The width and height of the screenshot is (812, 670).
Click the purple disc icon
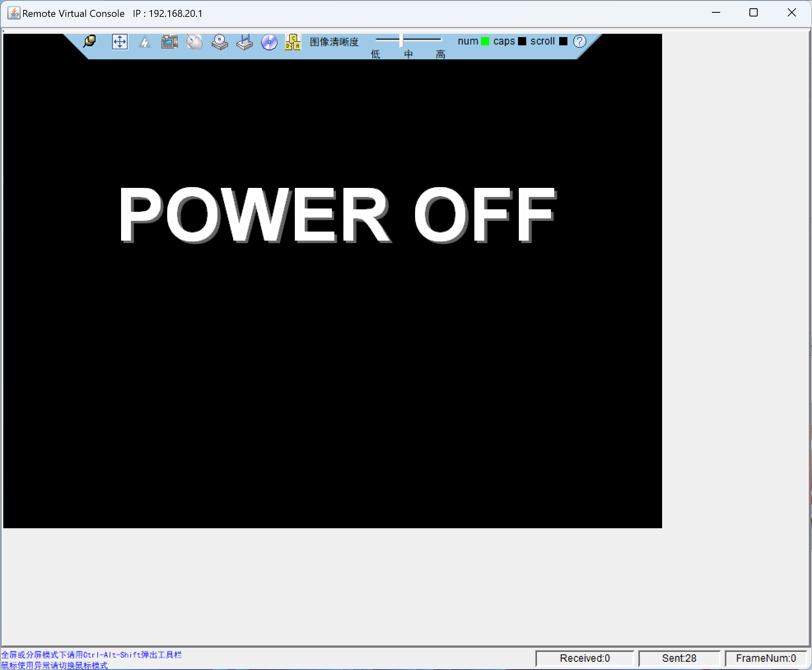tap(269, 42)
